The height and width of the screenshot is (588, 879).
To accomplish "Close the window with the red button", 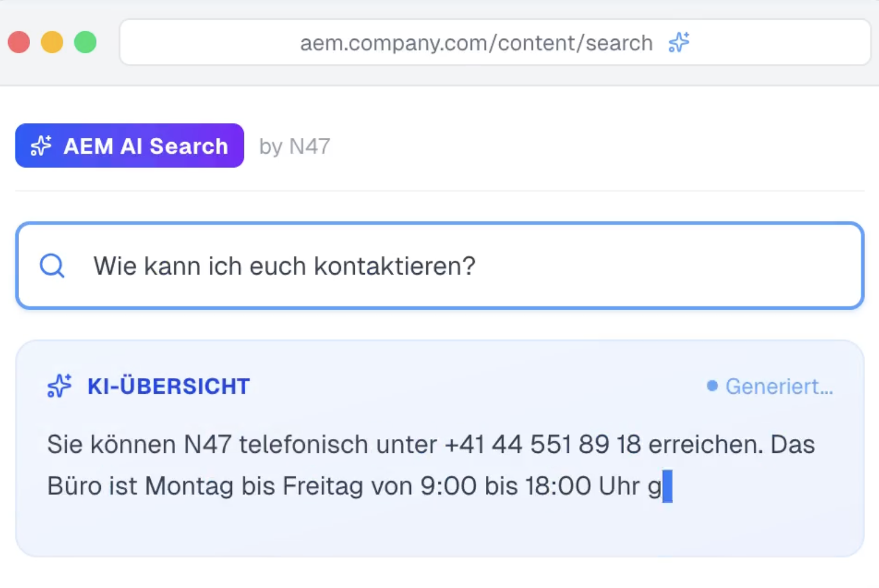I will (19, 42).
